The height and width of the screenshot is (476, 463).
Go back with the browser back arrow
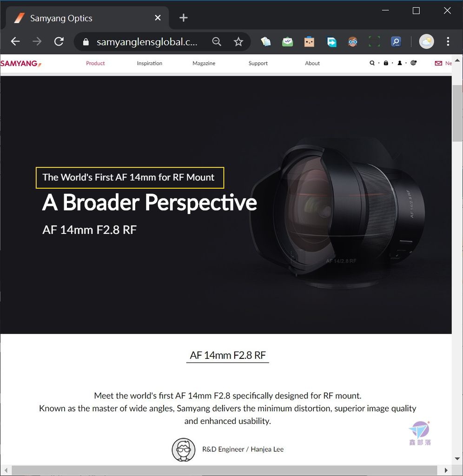[15, 41]
